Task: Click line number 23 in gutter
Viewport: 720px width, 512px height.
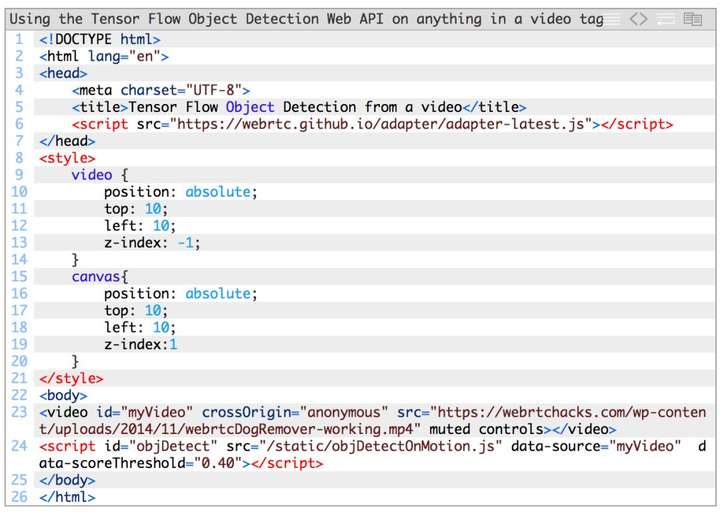Action: pos(19,412)
